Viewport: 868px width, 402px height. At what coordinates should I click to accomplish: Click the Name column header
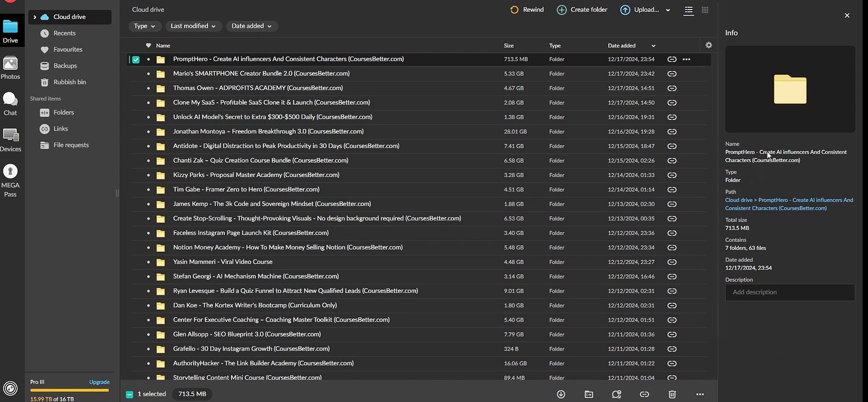pyautogui.click(x=163, y=46)
